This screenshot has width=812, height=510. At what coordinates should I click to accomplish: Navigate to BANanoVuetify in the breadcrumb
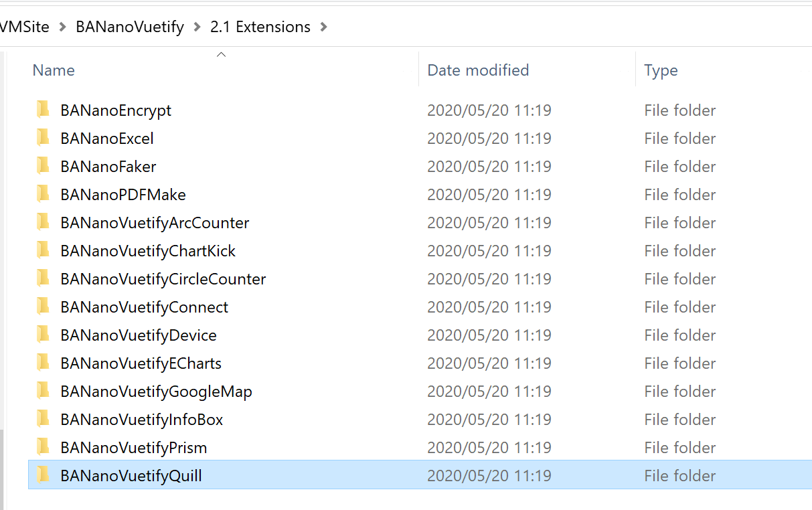coord(130,27)
